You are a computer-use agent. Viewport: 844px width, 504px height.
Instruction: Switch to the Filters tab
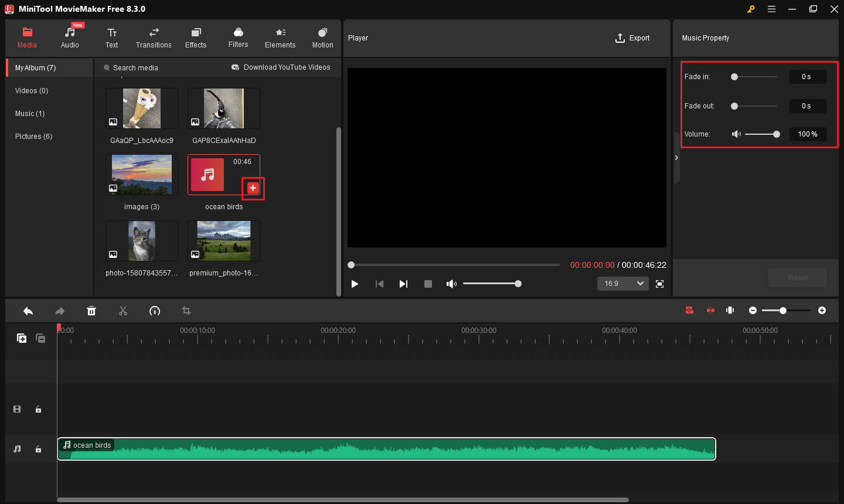click(x=238, y=38)
